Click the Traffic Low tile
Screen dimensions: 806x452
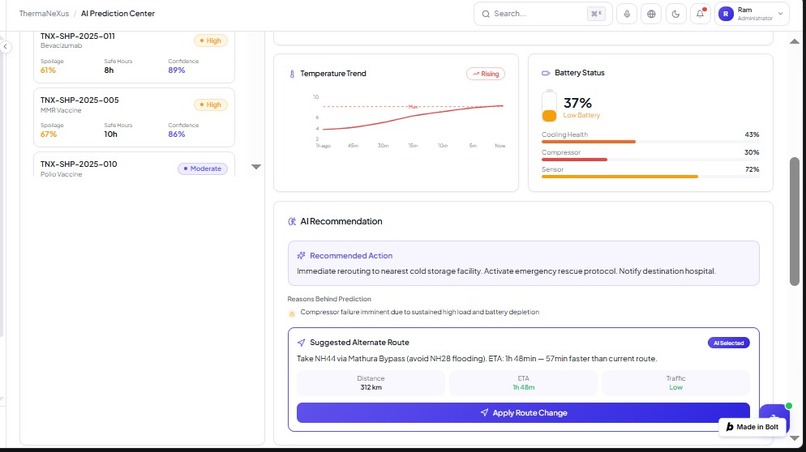675,383
